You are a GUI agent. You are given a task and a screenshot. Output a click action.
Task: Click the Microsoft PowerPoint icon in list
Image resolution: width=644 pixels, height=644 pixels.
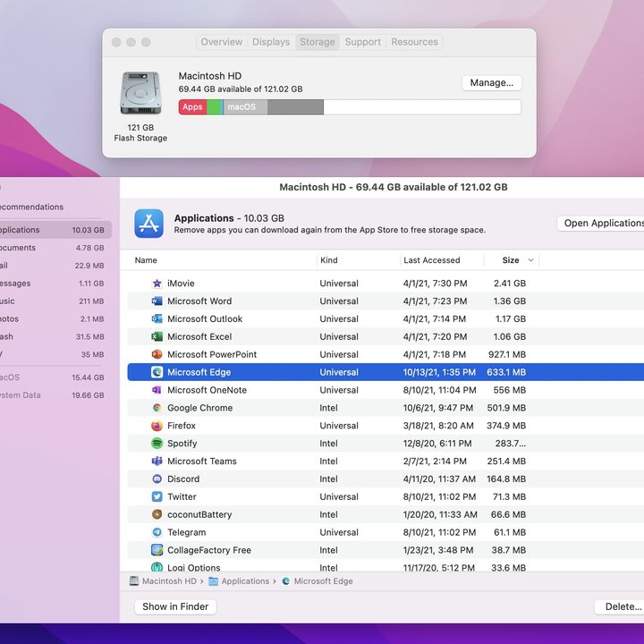tap(157, 354)
